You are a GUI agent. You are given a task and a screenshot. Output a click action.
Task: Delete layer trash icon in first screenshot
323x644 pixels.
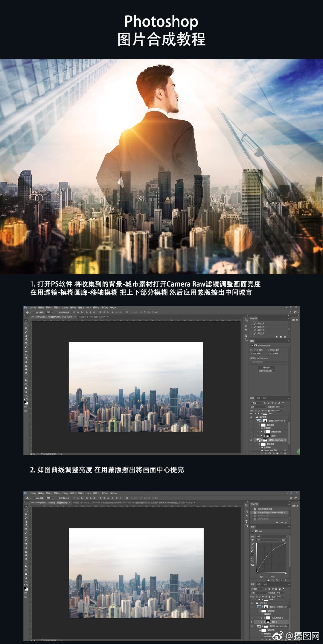click(285, 453)
